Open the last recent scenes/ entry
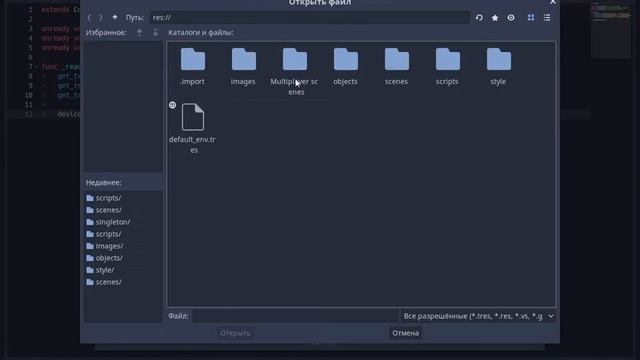The image size is (640, 360). 104,282
